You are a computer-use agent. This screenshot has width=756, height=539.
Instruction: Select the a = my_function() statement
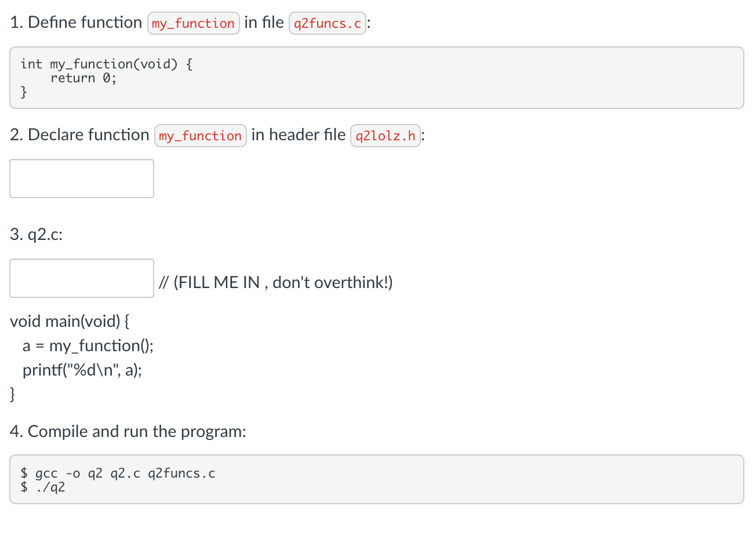click(88, 345)
